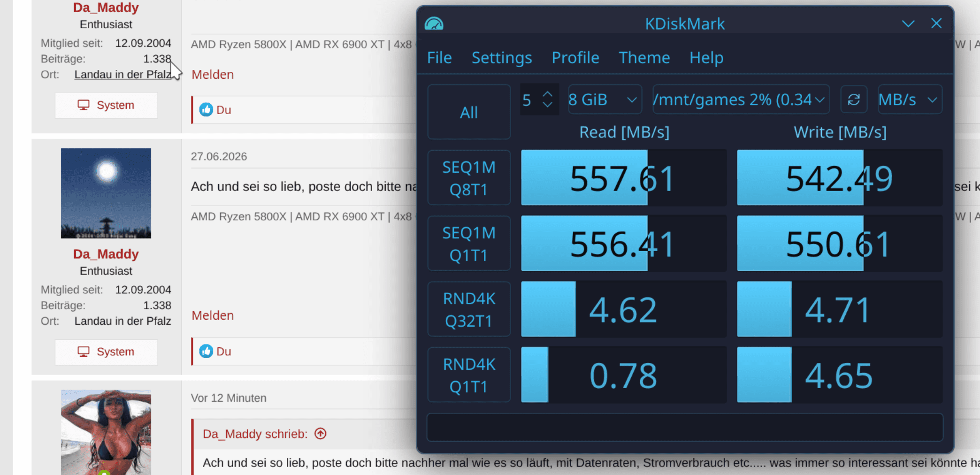The height and width of the screenshot is (475, 980).
Task: Click the 'Vor 12 Minuten' timestamp
Action: click(x=229, y=398)
